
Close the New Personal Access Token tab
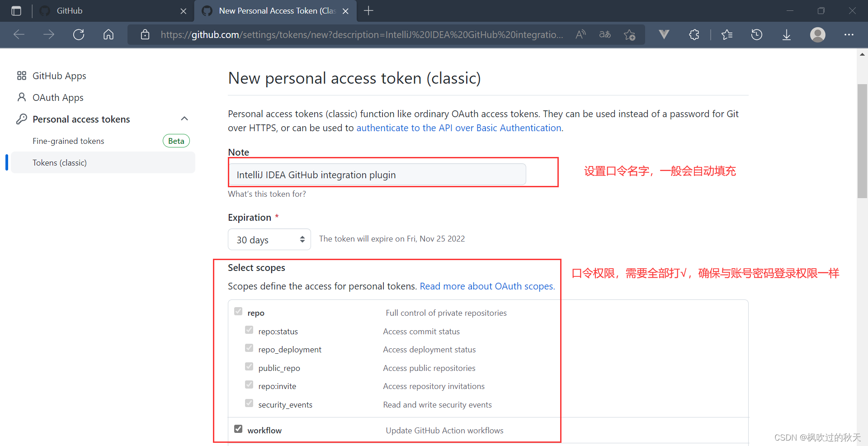345,11
